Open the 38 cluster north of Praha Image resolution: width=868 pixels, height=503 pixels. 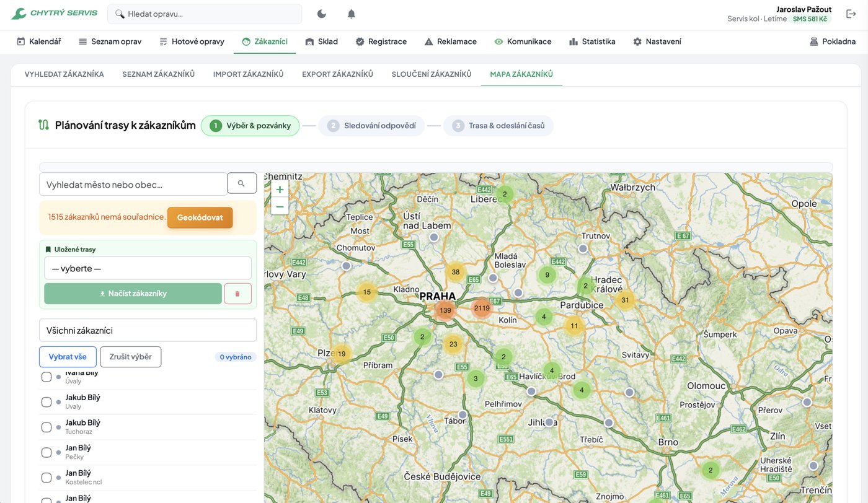coord(456,272)
